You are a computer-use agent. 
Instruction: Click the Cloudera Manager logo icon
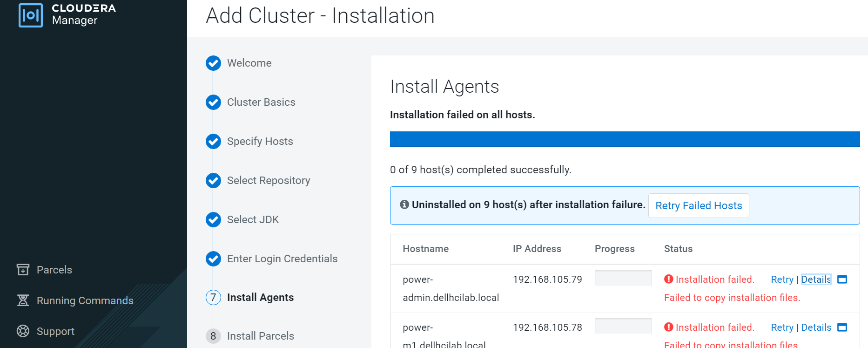(31, 15)
